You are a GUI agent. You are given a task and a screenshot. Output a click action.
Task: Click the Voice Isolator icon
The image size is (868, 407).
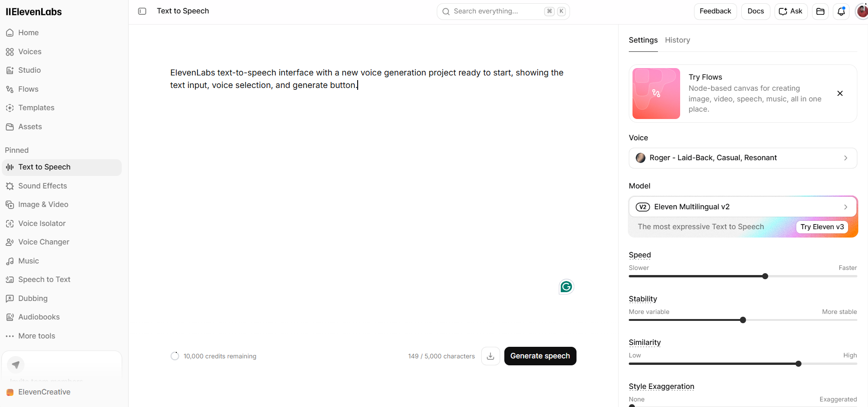click(x=10, y=224)
